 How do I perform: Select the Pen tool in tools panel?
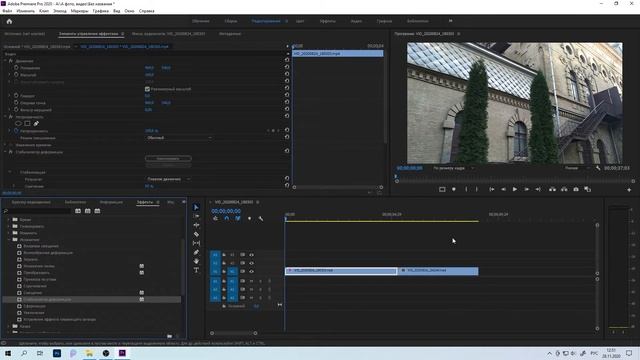[196, 252]
